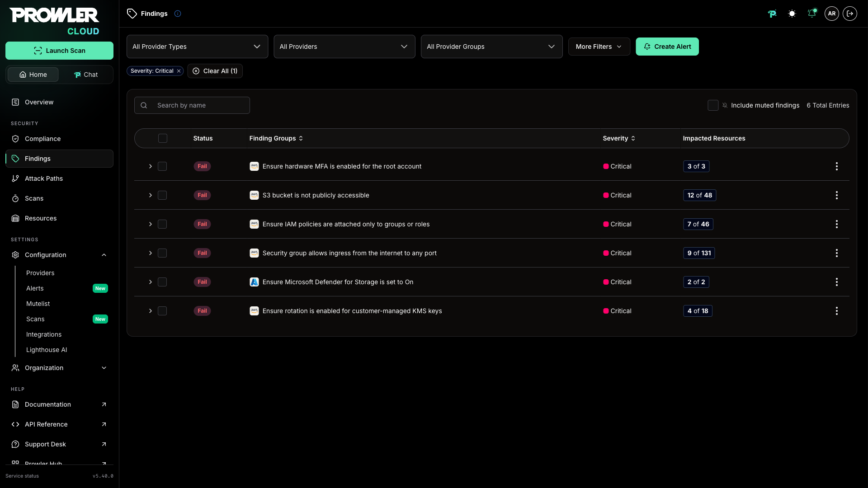Click Search by name field
Image resolution: width=868 pixels, height=488 pixels.
(x=192, y=105)
